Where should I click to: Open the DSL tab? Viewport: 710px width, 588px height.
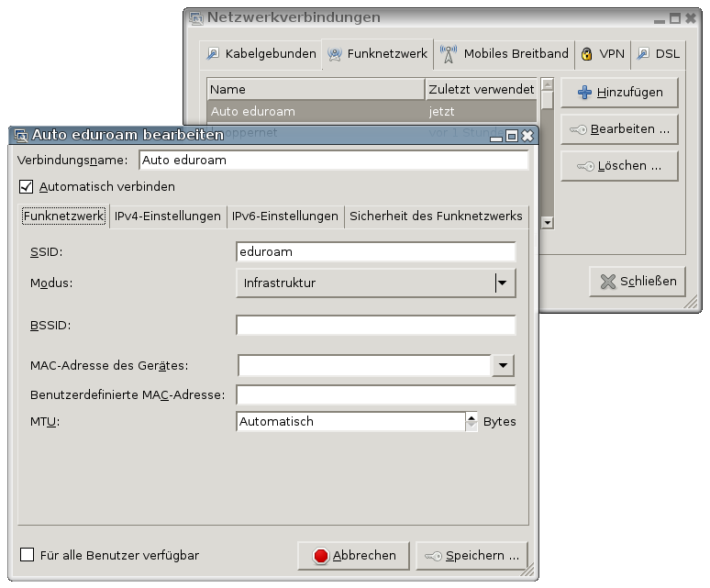[658, 54]
